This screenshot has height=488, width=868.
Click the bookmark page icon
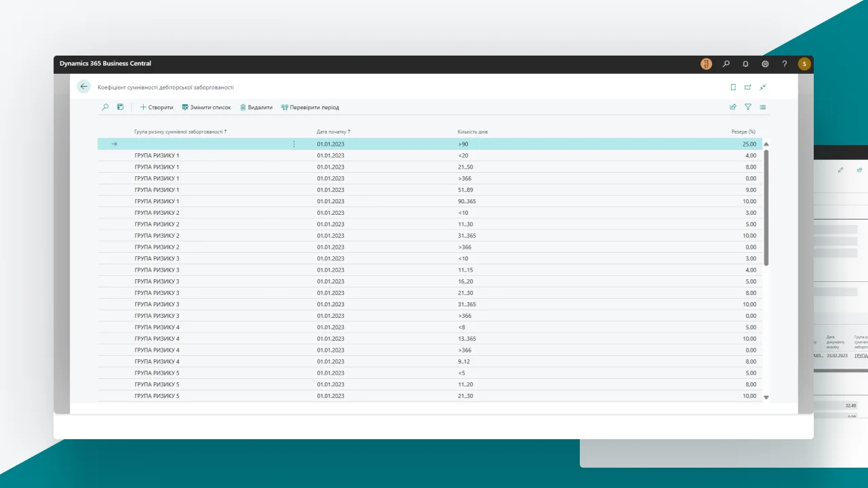tap(733, 87)
